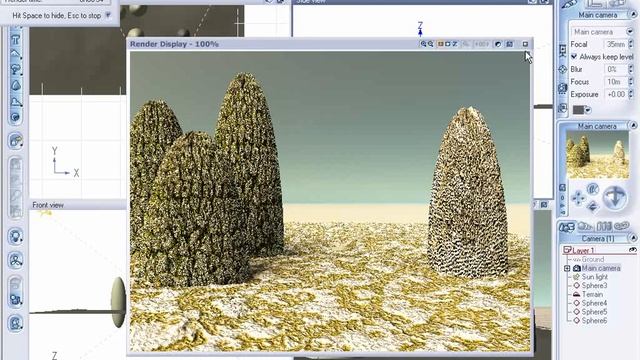Screen dimensions: 640x360
Task: Click the bottom icon in left toolbar
Action: 16,323
